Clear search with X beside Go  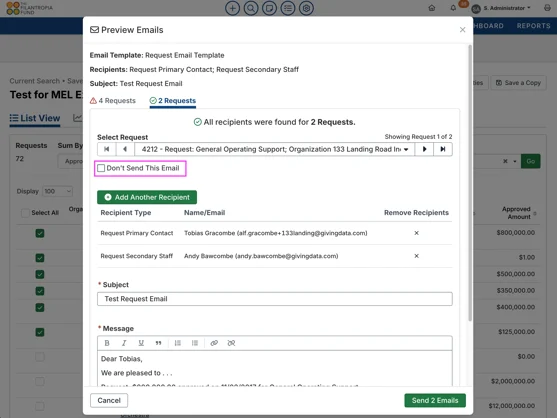(x=505, y=161)
